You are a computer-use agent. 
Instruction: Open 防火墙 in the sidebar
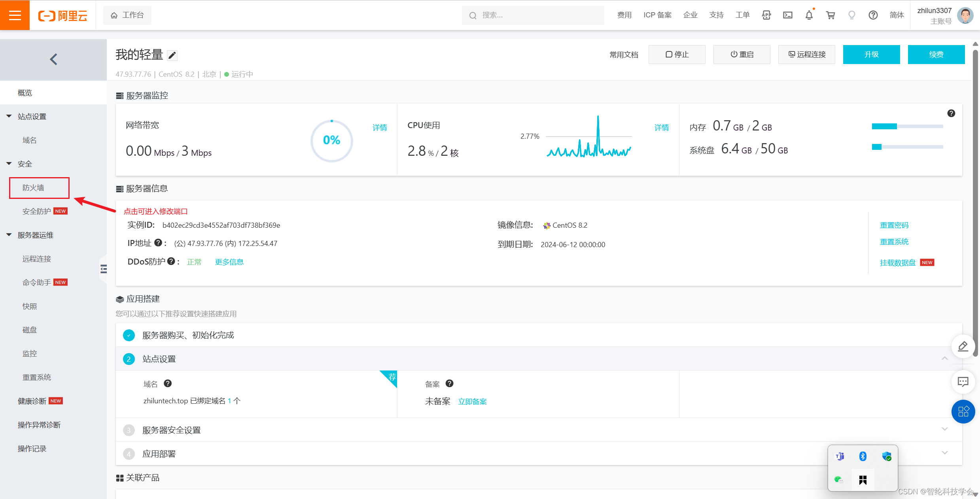click(34, 188)
